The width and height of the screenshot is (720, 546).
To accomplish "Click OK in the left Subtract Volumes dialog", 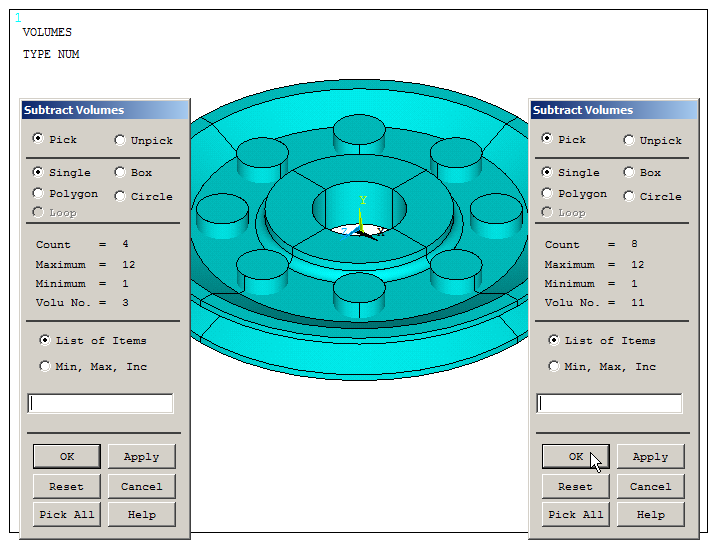I will click(67, 456).
